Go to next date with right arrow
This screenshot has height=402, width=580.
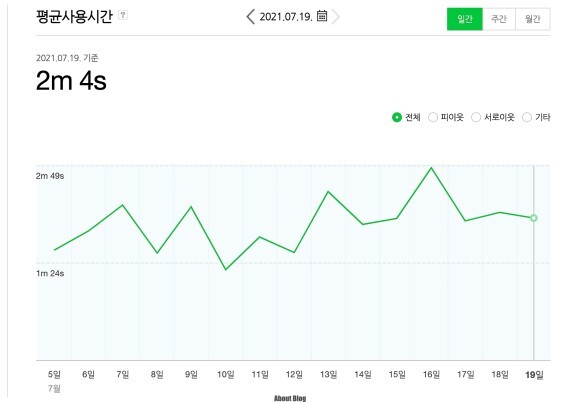335,17
